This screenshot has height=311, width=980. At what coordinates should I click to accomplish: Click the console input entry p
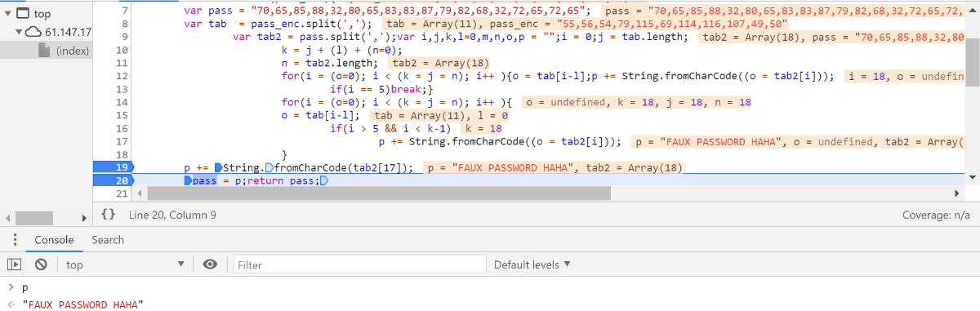[24, 287]
